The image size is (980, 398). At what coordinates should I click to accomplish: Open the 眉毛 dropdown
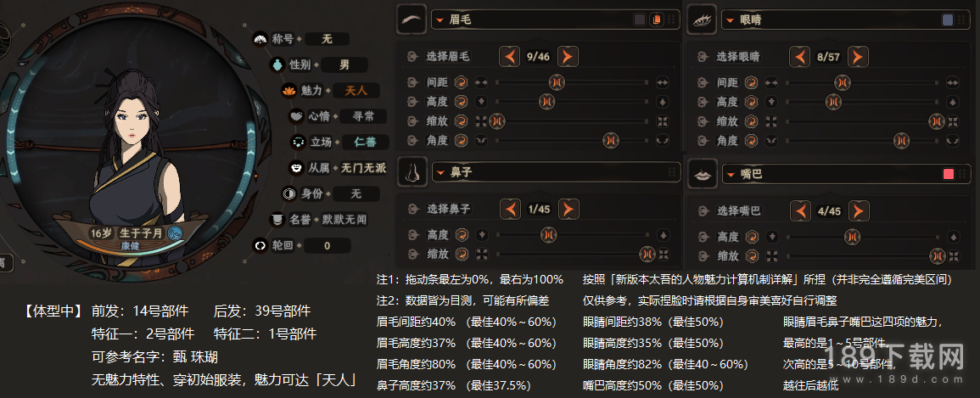555,20
